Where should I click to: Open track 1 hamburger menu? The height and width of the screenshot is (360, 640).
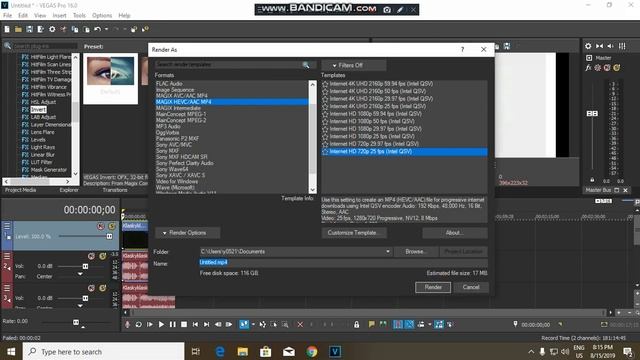pos(7,226)
